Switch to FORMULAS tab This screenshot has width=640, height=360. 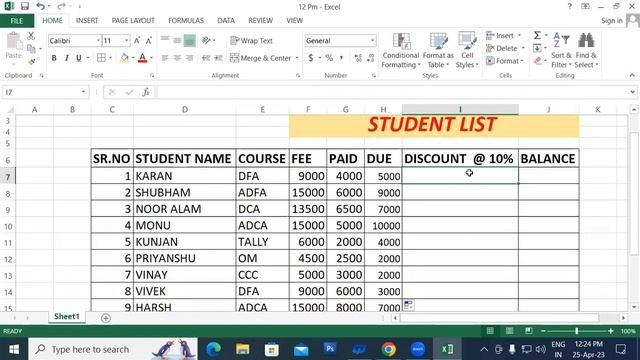(186, 20)
